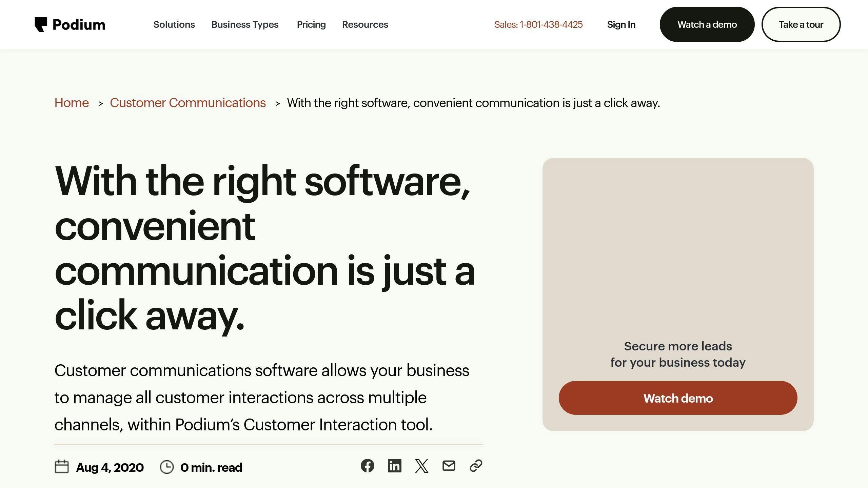868x488 pixels.
Task: Expand the Solutions dropdown menu
Action: coord(174,24)
